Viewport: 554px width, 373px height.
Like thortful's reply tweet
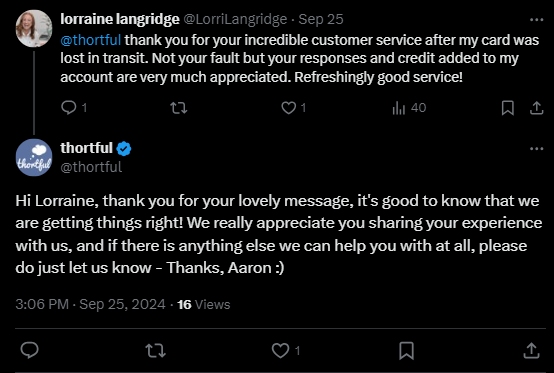286,351
